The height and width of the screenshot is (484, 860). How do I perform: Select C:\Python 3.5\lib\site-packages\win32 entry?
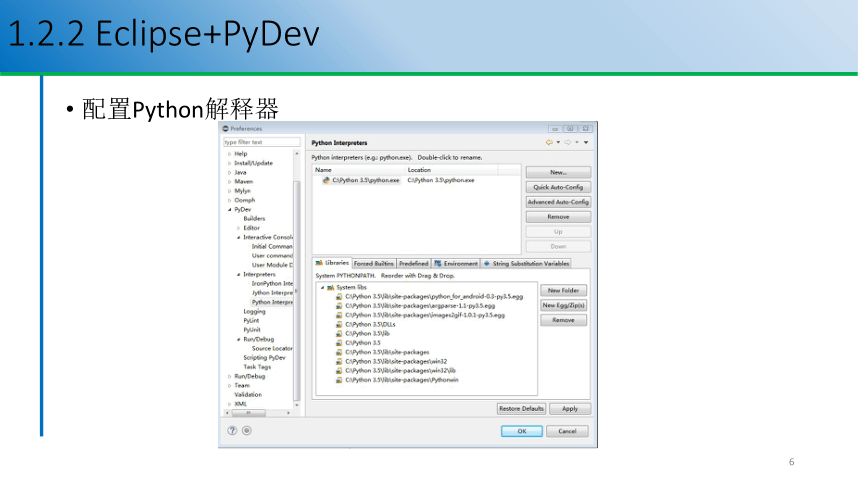[396, 362]
